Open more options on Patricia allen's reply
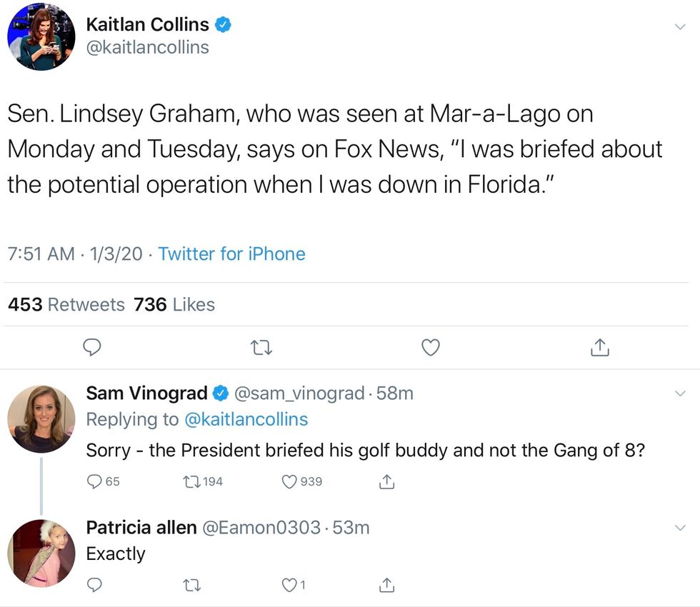Image resolution: width=700 pixels, height=607 pixels. [x=680, y=528]
